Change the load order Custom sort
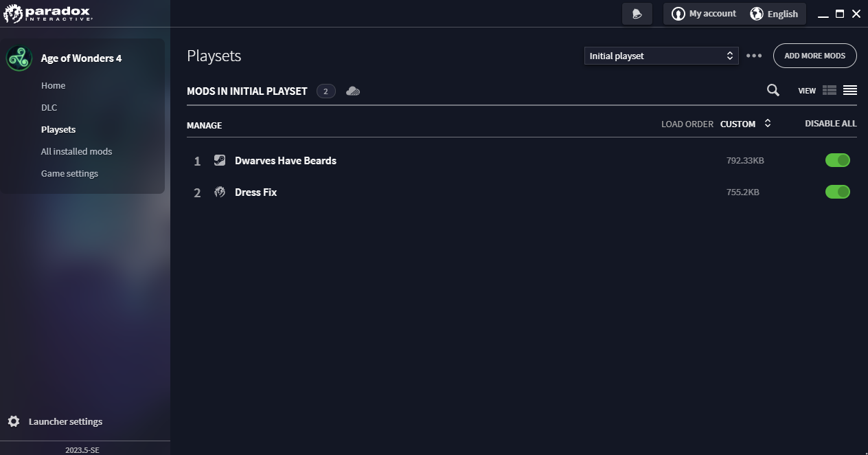Image resolution: width=868 pixels, height=455 pixels. coord(745,124)
